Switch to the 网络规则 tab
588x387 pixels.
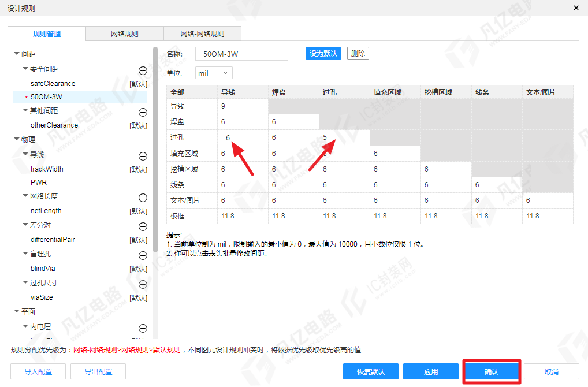click(125, 34)
